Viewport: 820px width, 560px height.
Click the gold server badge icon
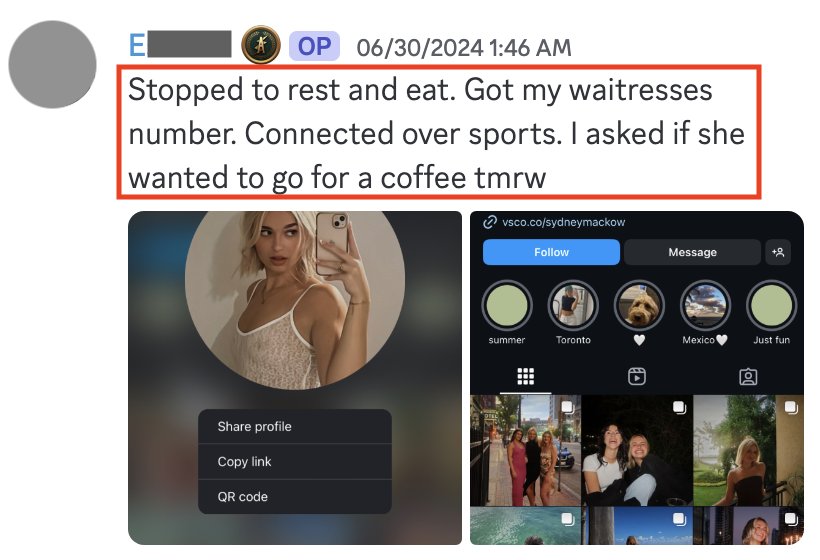260,45
